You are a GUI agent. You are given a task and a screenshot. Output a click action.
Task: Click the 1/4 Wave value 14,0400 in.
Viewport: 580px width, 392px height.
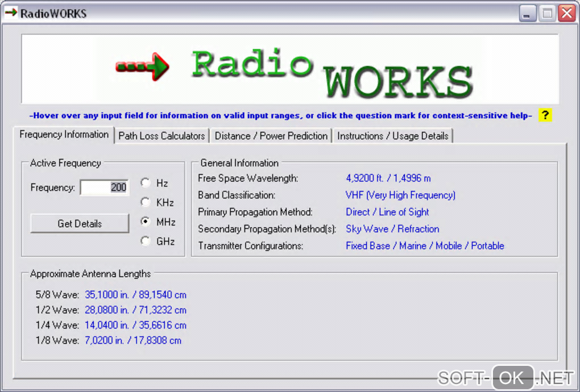click(135, 325)
